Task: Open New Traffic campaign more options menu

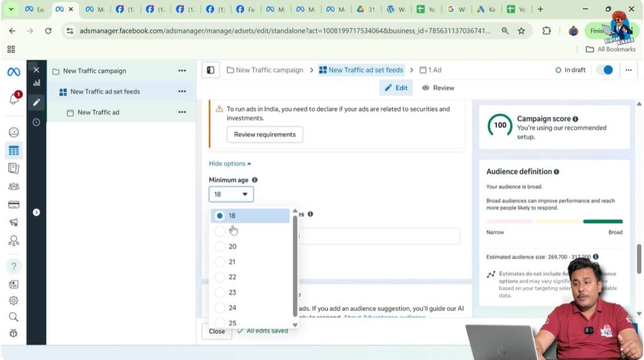Action: pyautogui.click(x=182, y=71)
